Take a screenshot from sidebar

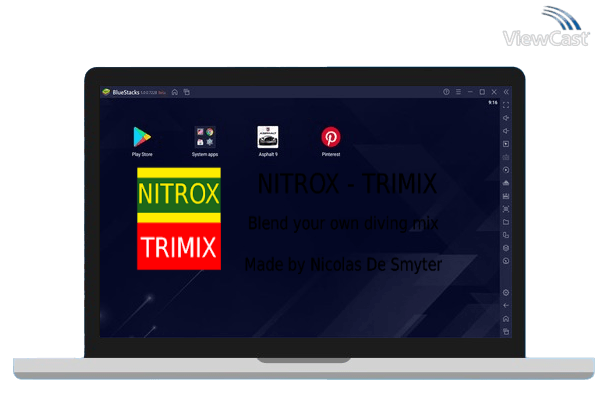(506, 209)
